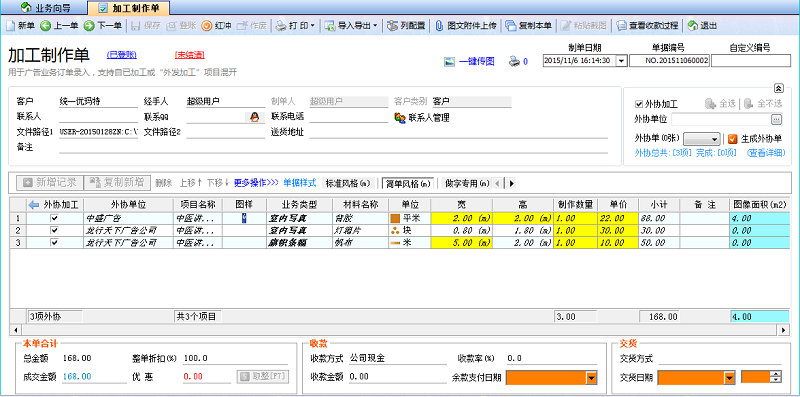
Task: Click the 作废 void toolbar button
Action: coord(252,26)
